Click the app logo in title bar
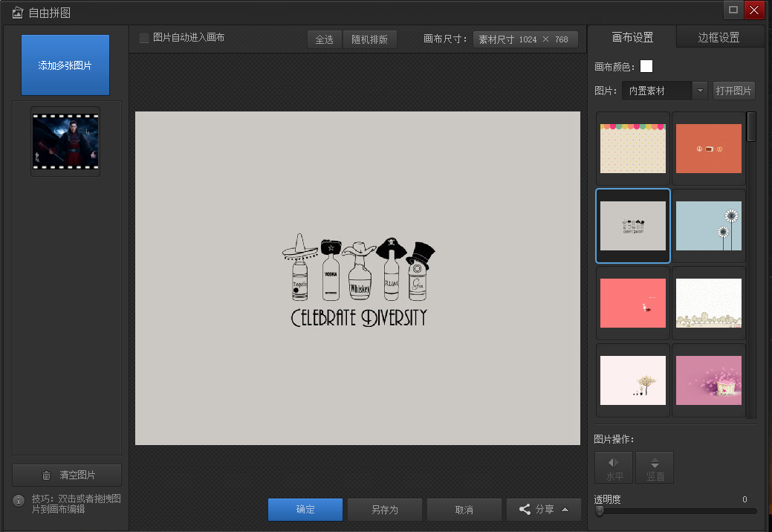The image size is (772, 532). pos(17,12)
